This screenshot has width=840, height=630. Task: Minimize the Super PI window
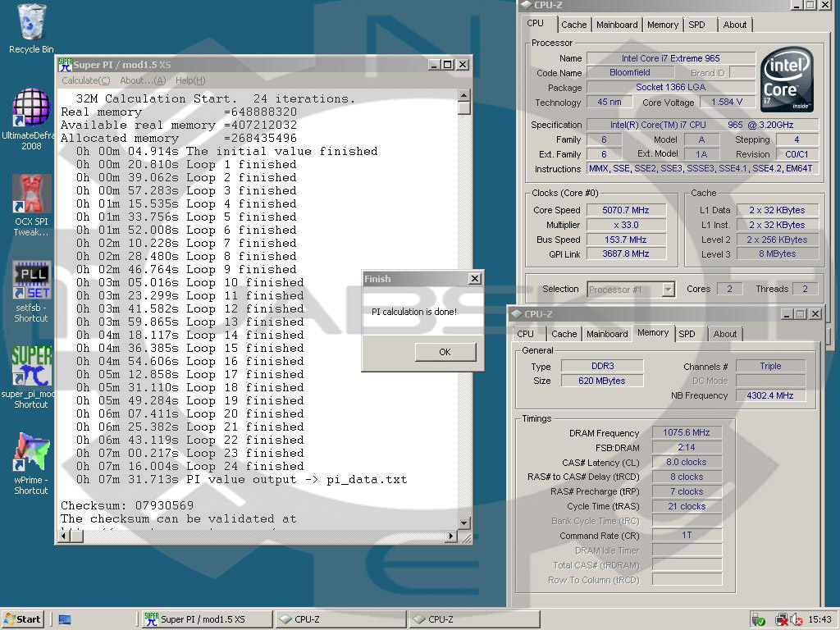tap(435, 65)
